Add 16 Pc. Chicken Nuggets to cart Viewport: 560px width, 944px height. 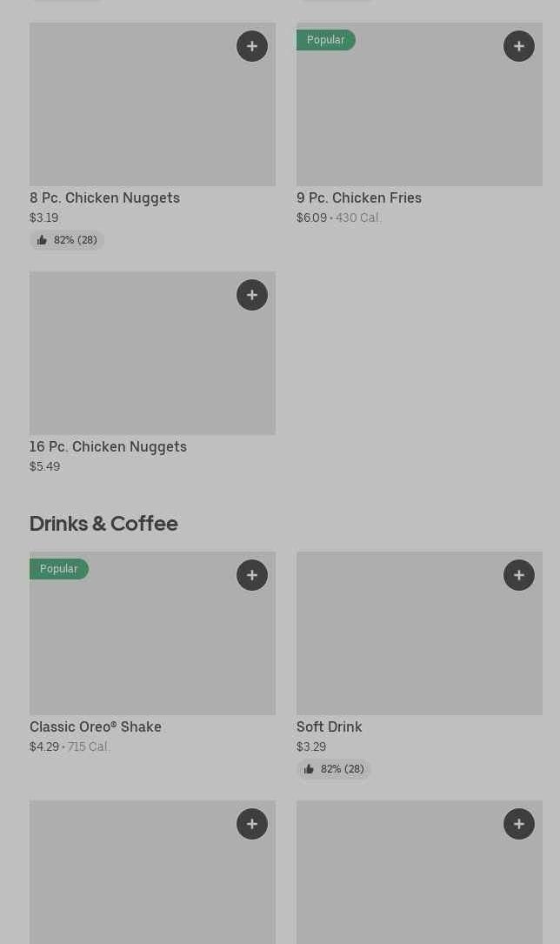point(252,295)
